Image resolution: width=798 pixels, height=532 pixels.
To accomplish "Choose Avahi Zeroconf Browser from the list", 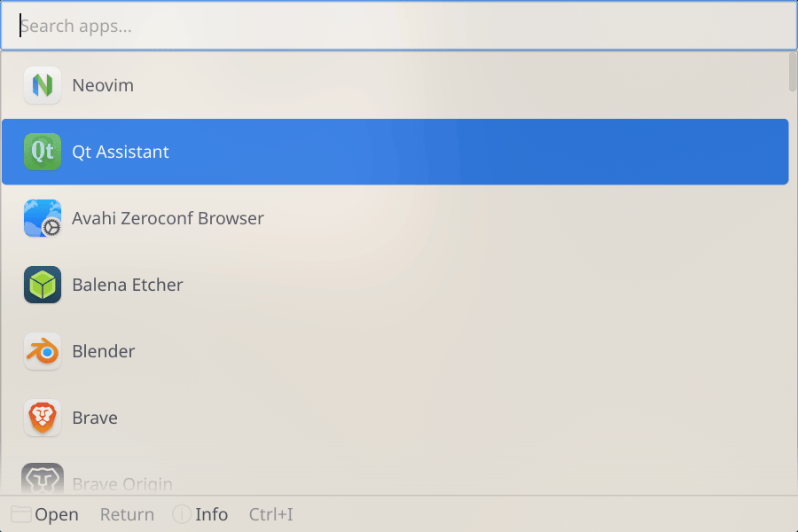I will click(x=395, y=218).
